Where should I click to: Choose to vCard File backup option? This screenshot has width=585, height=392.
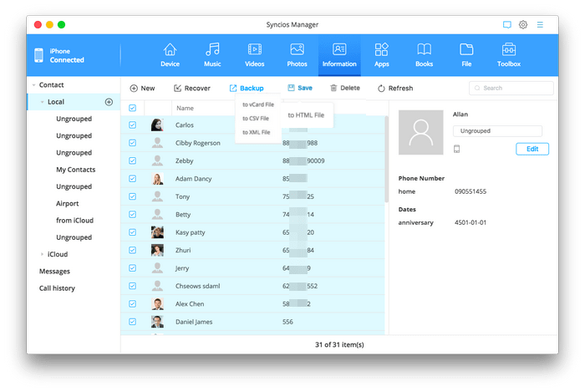tap(258, 104)
